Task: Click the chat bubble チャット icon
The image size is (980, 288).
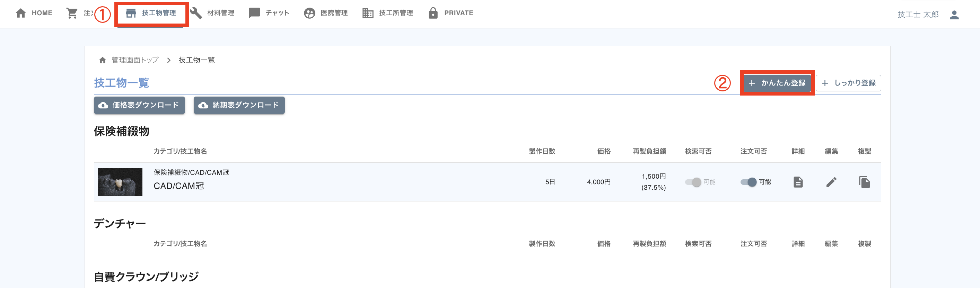Action: click(254, 13)
